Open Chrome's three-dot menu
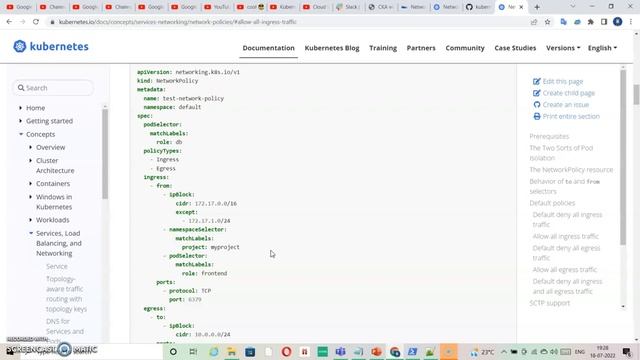 click(x=631, y=22)
